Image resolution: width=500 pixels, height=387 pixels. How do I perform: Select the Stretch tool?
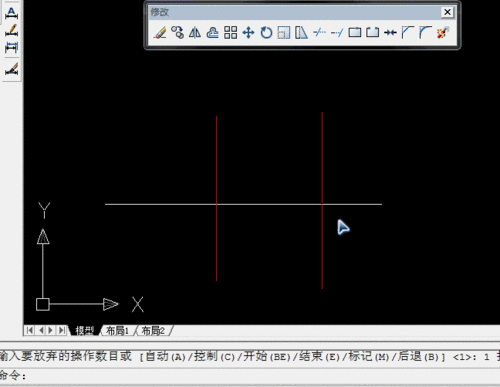[x=301, y=33]
